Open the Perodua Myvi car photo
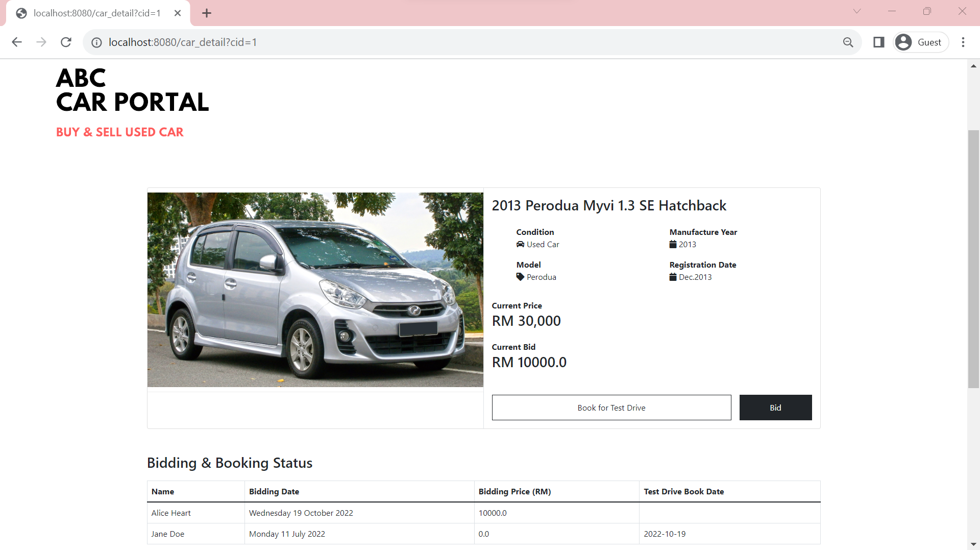The image size is (980, 550). (315, 290)
